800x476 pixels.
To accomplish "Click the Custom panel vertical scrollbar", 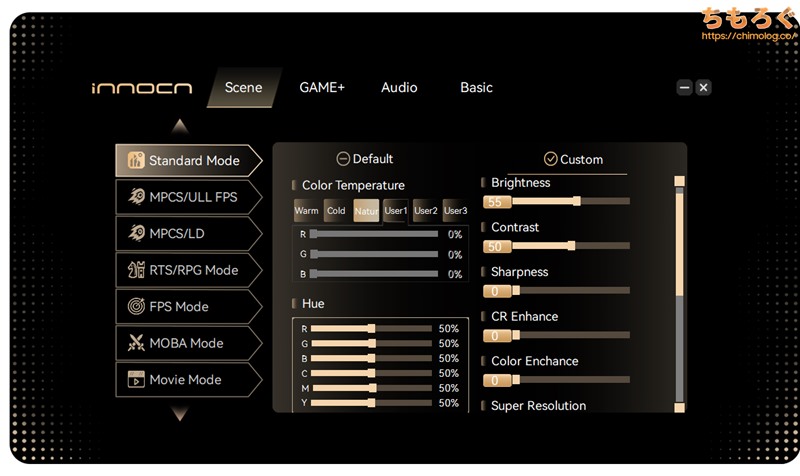I will click(x=680, y=290).
